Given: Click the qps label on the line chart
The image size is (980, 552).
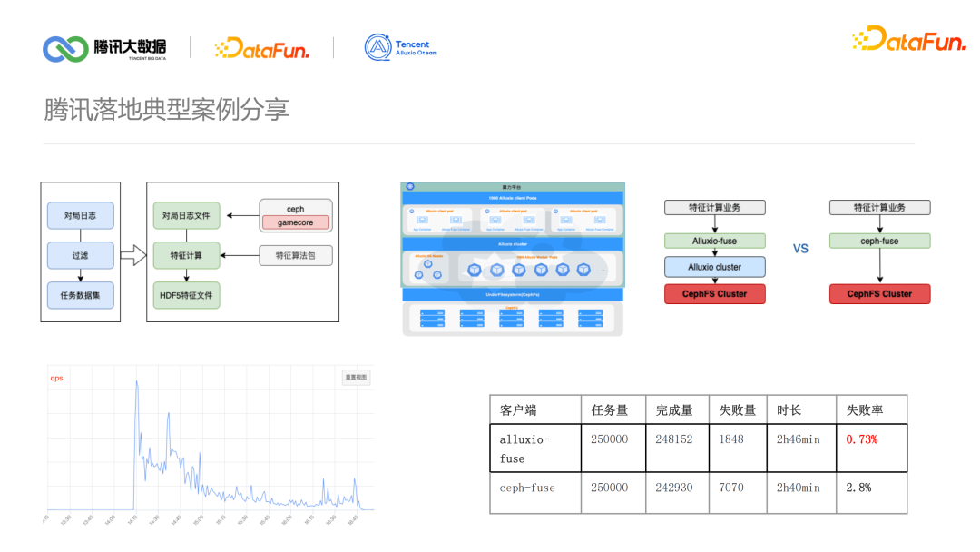Looking at the screenshot, I should point(56,378).
